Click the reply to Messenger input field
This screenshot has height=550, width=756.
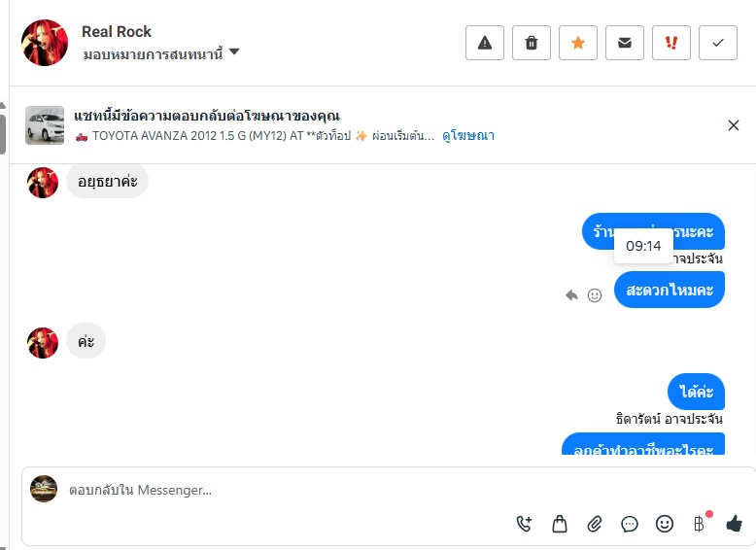[x=292, y=491]
